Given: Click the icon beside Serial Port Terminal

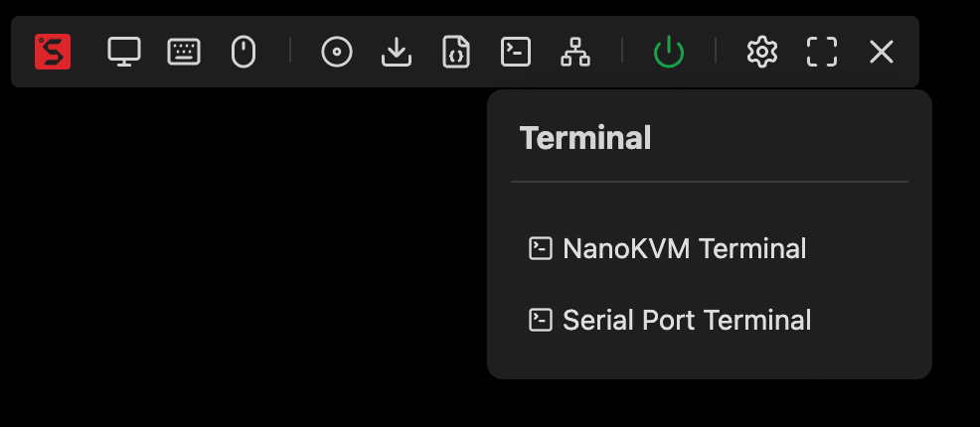Looking at the screenshot, I should coord(541,320).
